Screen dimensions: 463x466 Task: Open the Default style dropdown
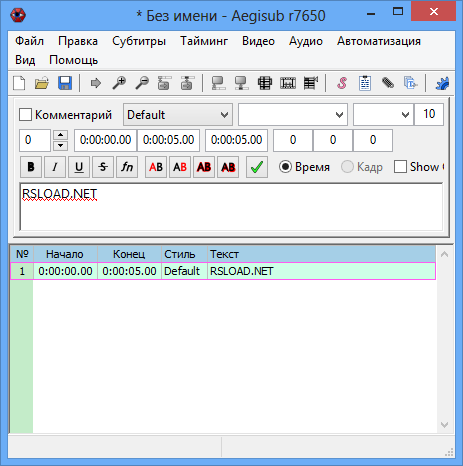pos(178,115)
